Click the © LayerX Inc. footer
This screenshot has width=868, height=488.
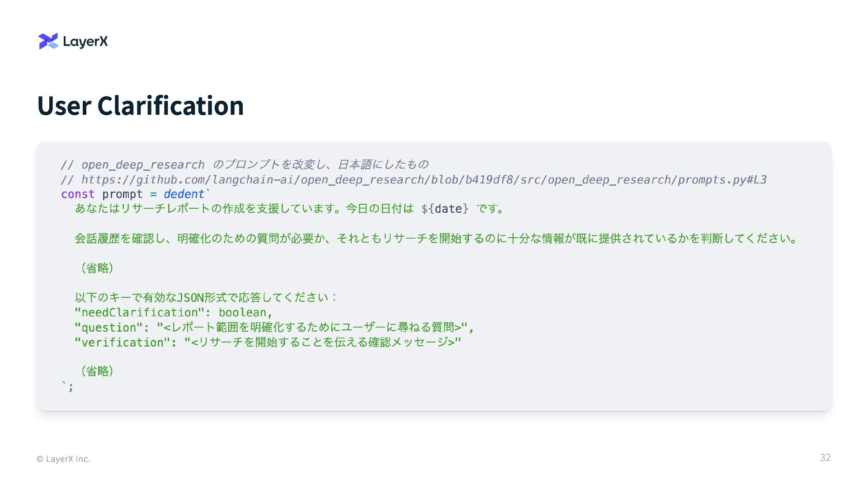[63, 459]
